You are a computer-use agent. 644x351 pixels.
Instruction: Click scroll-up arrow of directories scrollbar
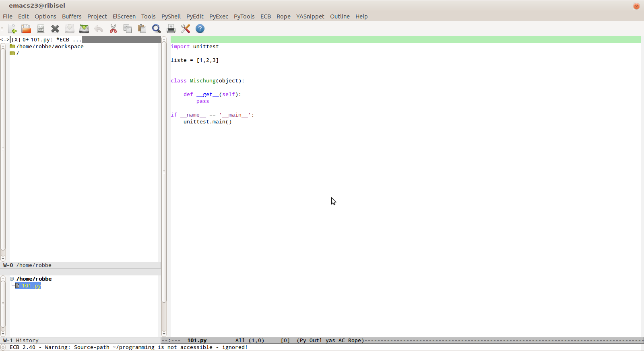point(3,46)
